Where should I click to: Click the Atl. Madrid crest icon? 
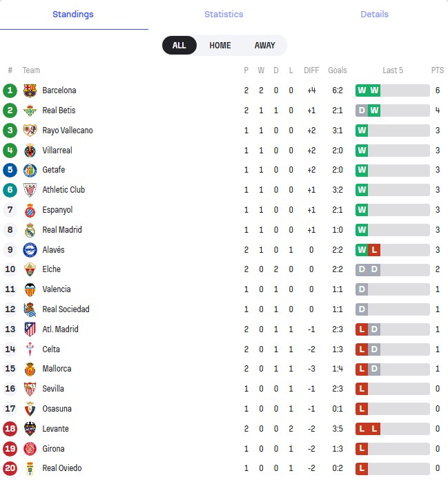(30, 329)
